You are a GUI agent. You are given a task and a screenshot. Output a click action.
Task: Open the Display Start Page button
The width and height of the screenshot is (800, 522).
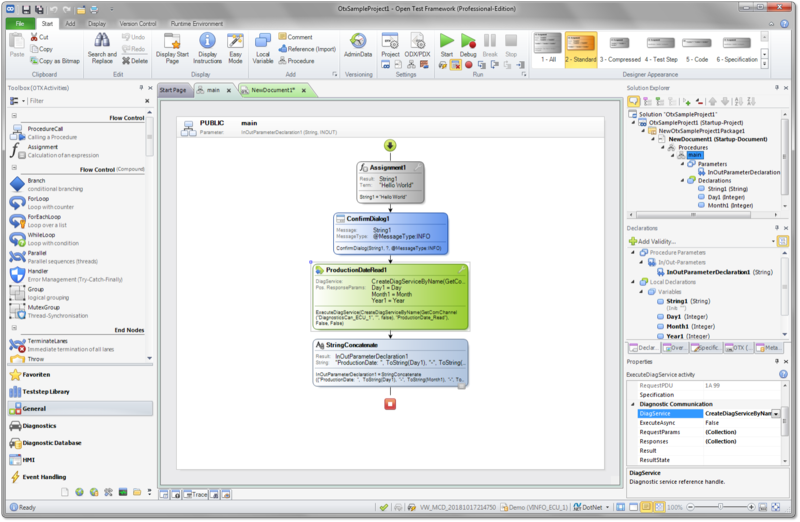point(172,48)
